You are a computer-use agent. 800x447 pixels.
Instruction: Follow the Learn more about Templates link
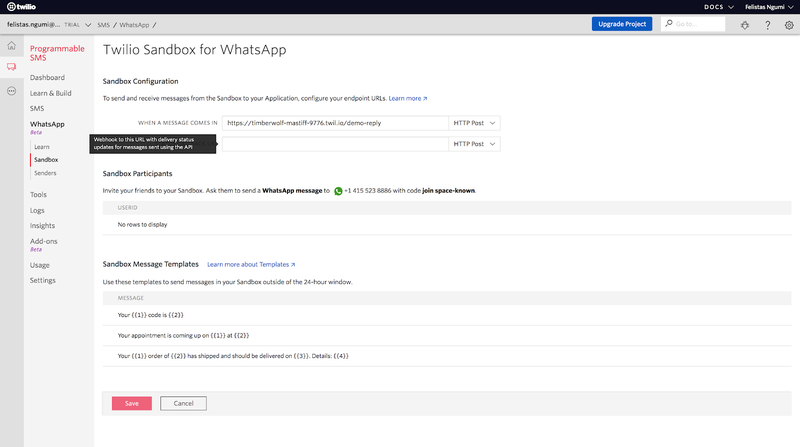251,265
